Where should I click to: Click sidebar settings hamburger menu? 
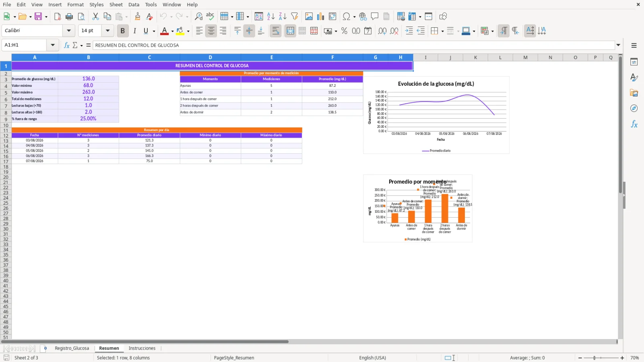634,45
